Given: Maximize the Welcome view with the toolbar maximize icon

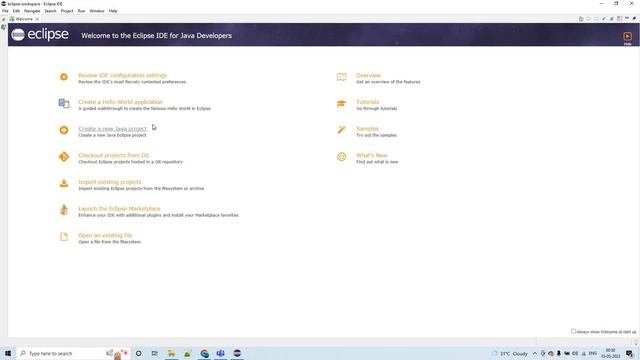Looking at the screenshot, I should click(x=634, y=19).
